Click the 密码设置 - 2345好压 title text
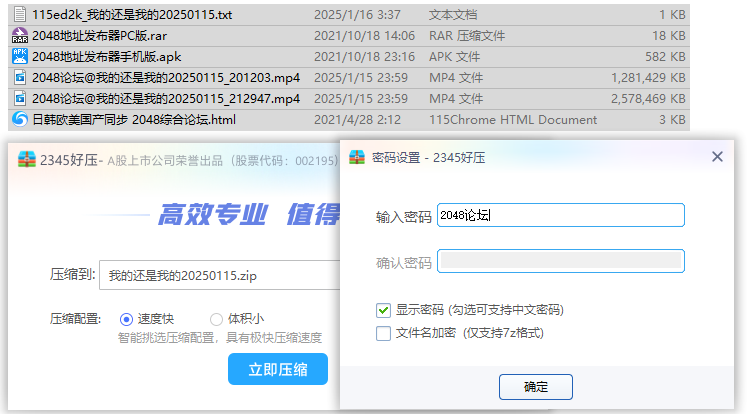Image resolution: width=747 pixels, height=414 pixels. click(x=428, y=158)
